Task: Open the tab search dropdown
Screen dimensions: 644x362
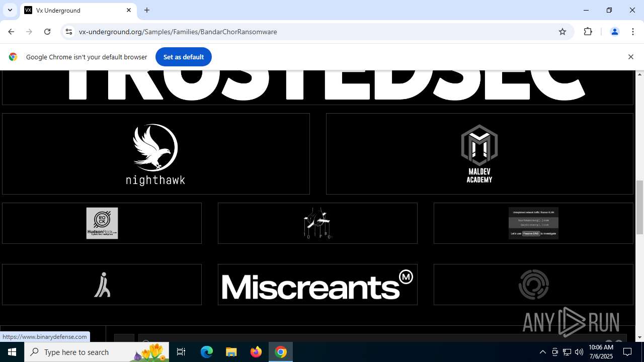Action: (10, 10)
